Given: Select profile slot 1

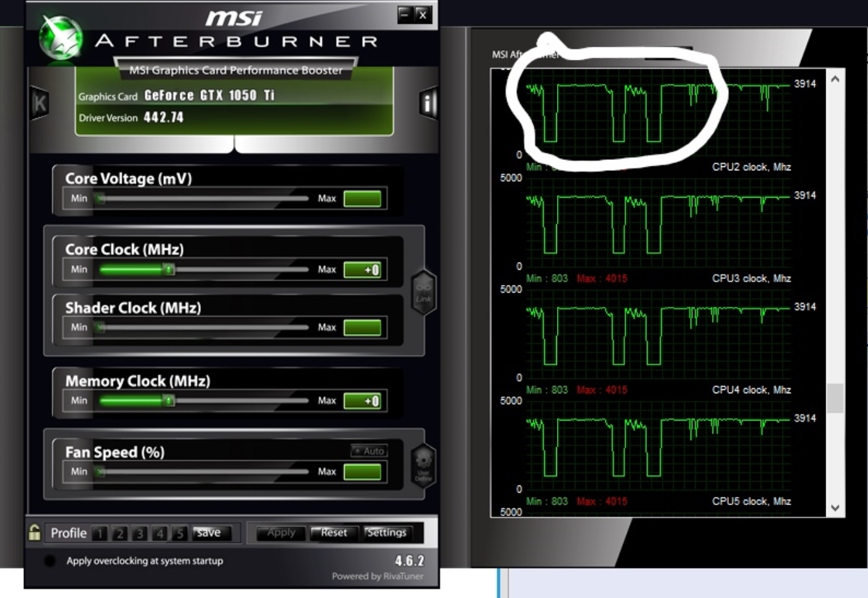Looking at the screenshot, I should coord(99,534).
